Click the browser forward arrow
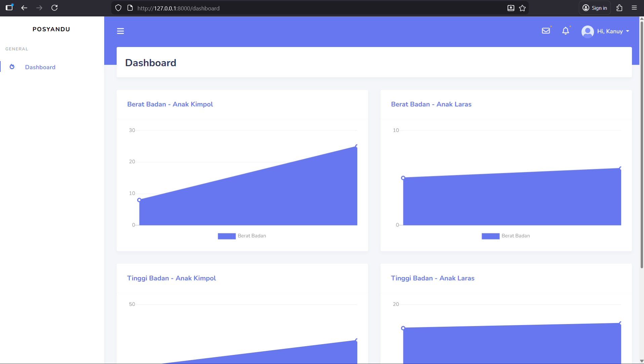This screenshot has width=644, height=364. (x=39, y=8)
